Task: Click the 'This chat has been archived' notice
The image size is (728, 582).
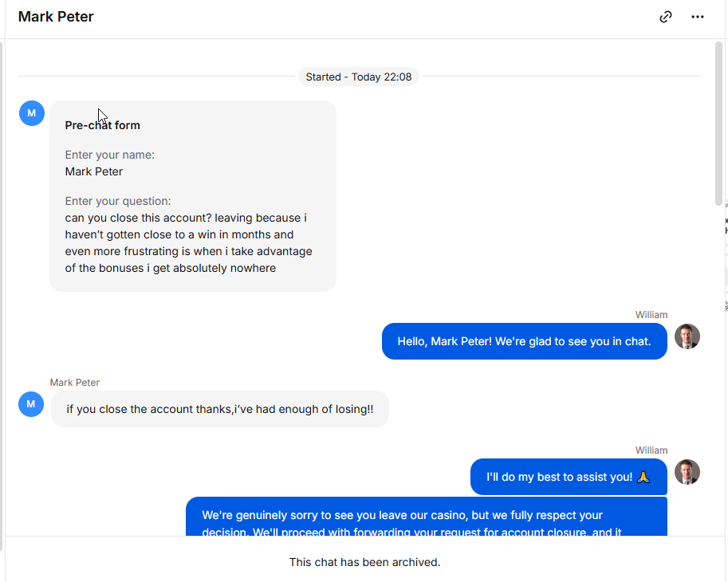Action: click(364, 562)
